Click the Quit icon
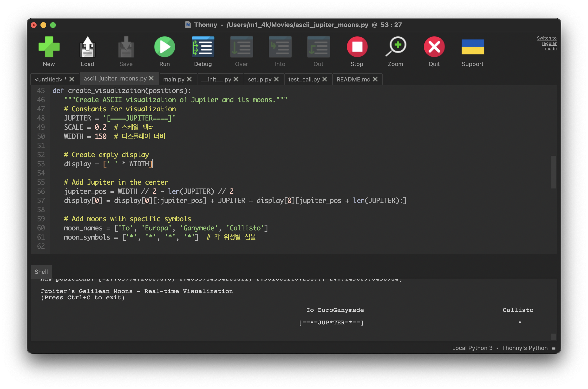Screen dimensions: 588x389 pos(434,47)
